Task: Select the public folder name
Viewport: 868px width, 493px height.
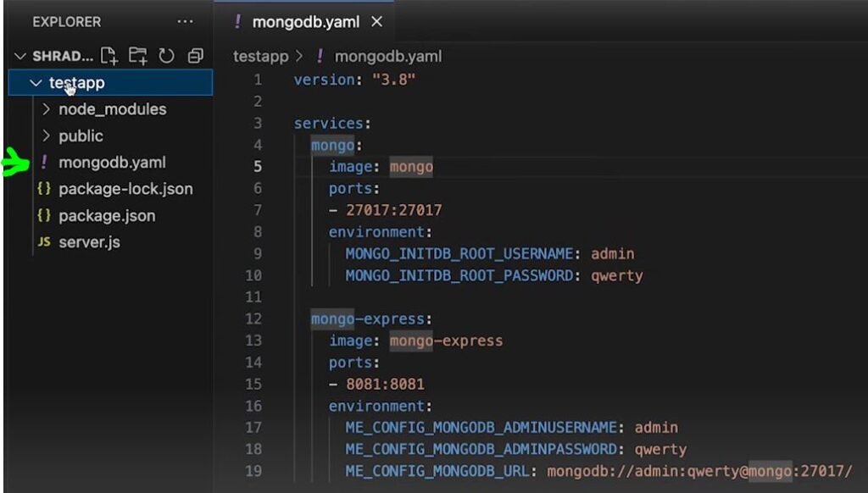Action: 81,136
